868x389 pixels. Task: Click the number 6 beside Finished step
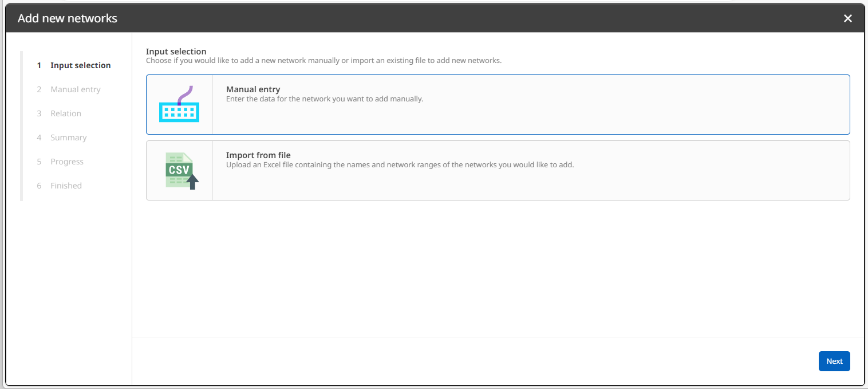(39, 186)
